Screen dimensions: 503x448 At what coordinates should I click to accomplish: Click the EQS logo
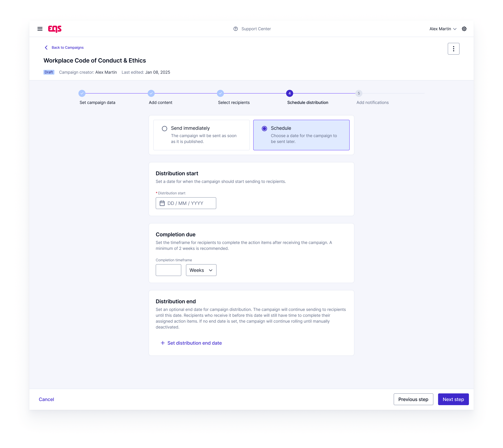55,29
